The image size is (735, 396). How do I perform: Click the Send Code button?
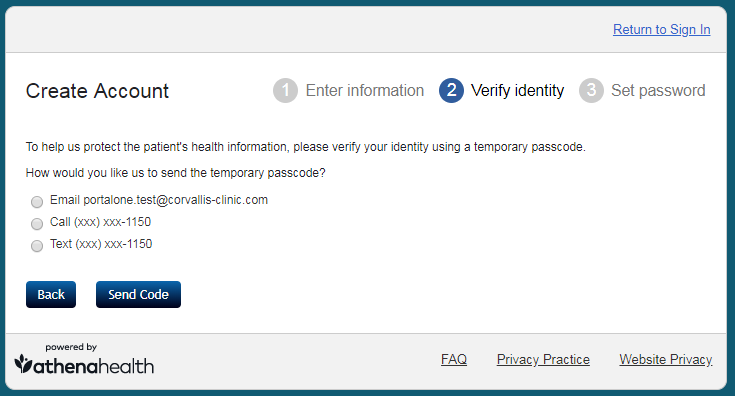pos(138,294)
